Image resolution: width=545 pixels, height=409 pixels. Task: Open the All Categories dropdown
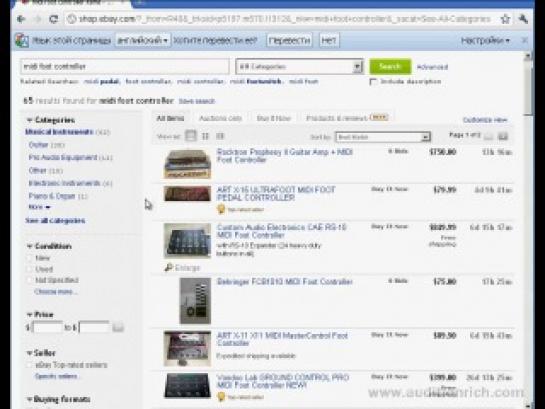[x=299, y=66]
